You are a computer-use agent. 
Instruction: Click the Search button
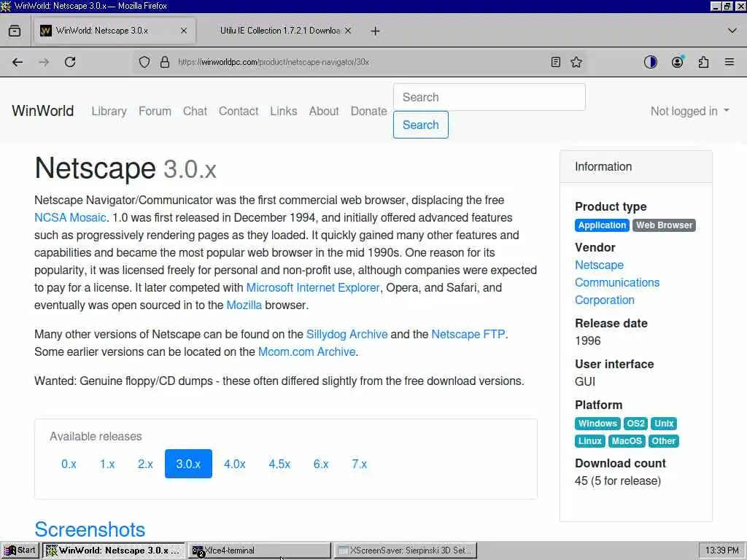click(x=421, y=125)
